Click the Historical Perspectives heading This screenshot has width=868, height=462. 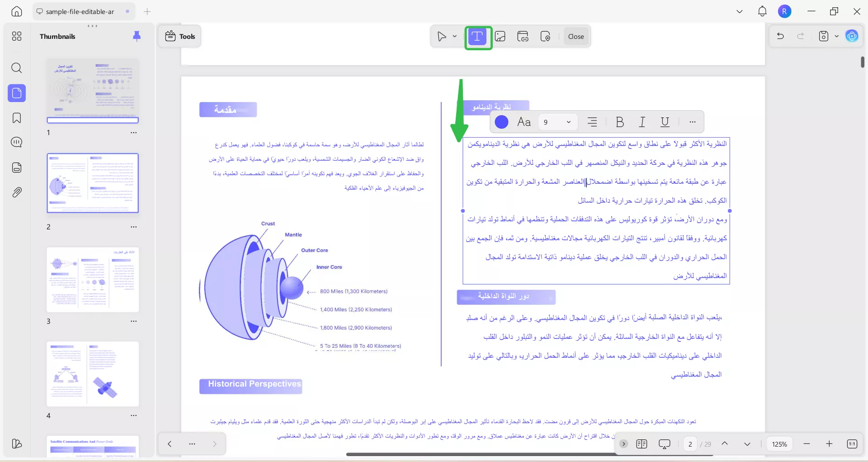(x=255, y=384)
